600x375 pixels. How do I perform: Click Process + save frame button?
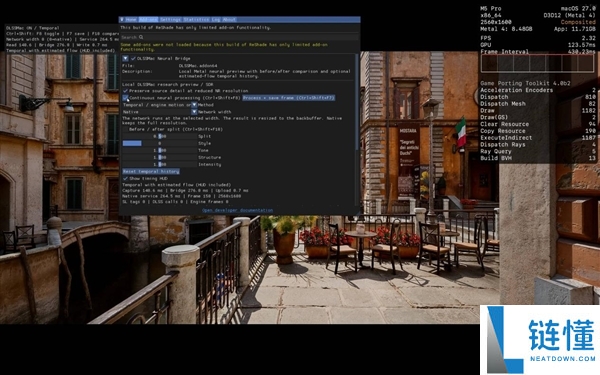(289, 98)
